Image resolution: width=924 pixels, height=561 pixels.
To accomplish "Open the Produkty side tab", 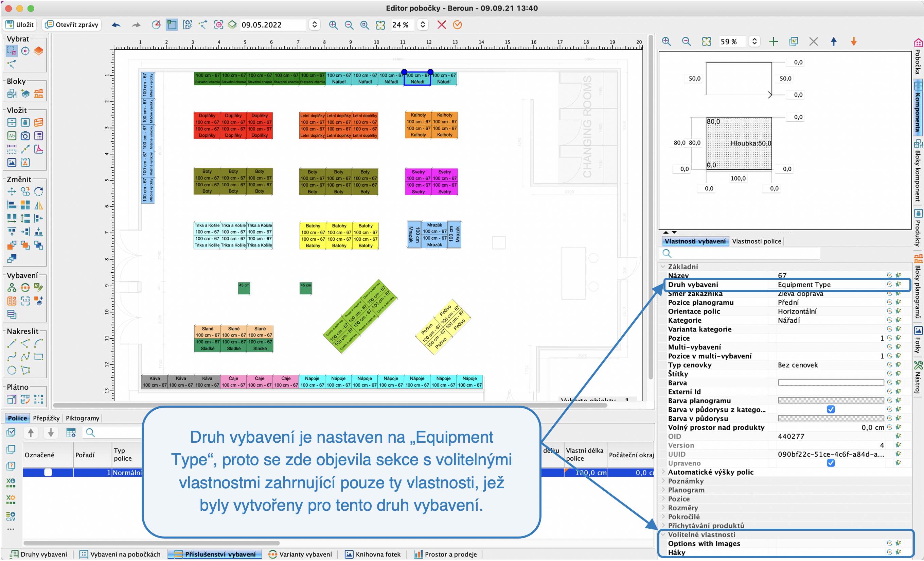I will [x=918, y=227].
